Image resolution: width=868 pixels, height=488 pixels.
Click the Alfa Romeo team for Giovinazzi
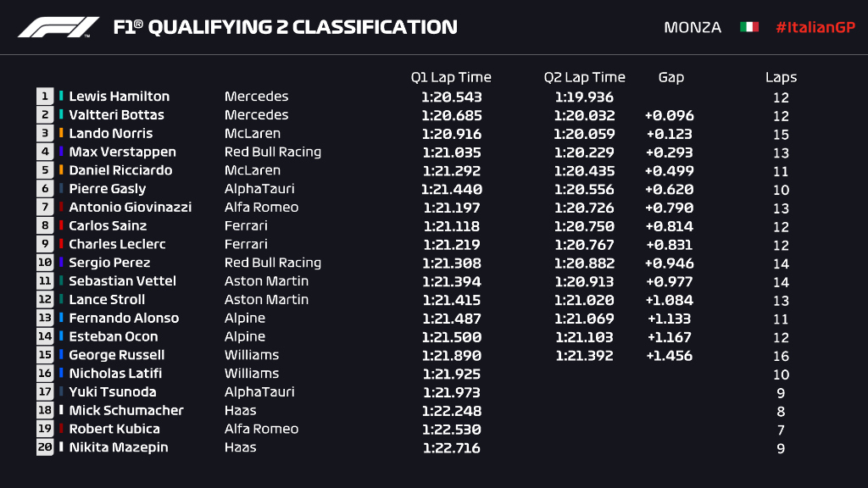tap(261, 208)
